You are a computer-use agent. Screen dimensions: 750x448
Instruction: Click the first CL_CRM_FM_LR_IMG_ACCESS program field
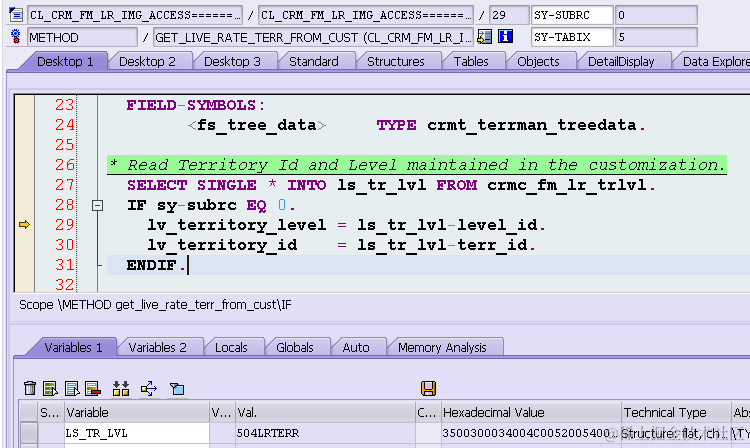click(x=135, y=15)
